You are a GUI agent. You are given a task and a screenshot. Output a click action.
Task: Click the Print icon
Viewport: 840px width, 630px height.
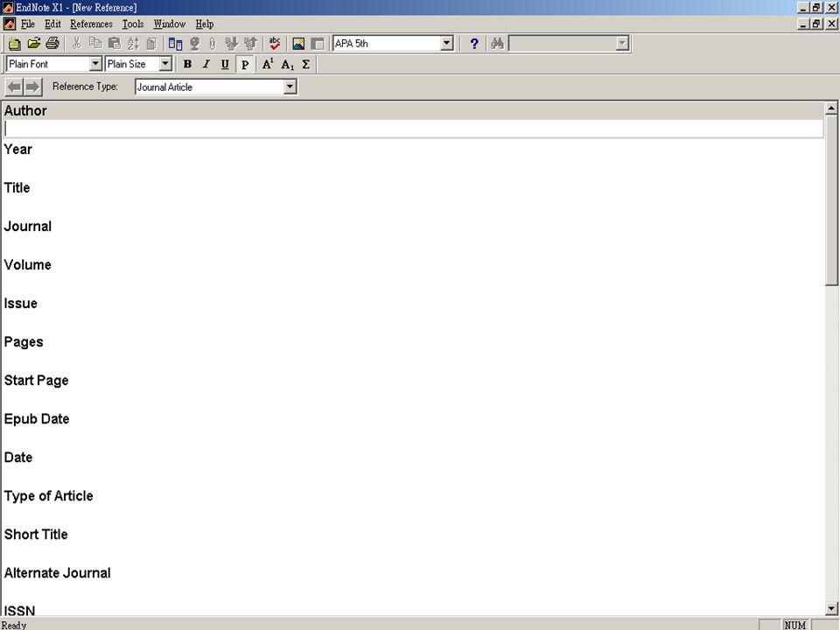click(52, 44)
